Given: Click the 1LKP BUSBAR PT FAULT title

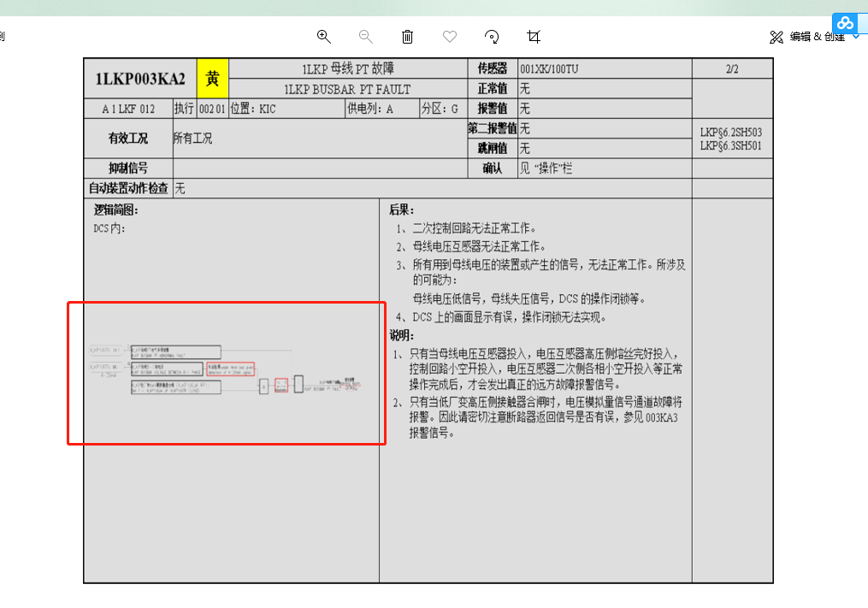Looking at the screenshot, I should click(347, 89).
